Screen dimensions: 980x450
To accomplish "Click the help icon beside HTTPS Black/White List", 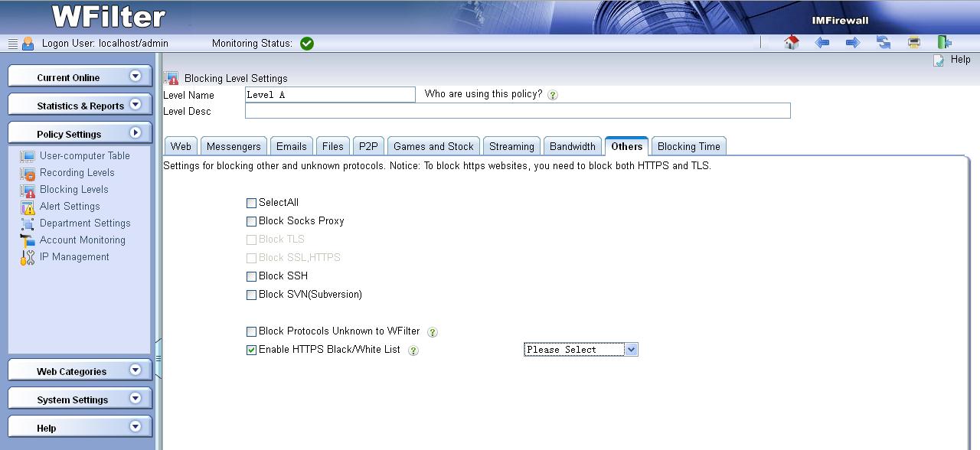I will coord(413,351).
